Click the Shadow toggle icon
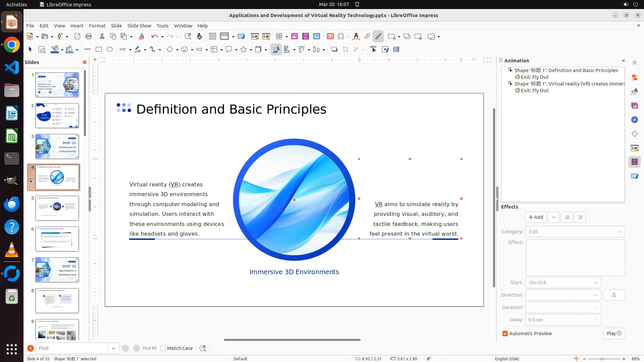644x362 pixels. 334,50
